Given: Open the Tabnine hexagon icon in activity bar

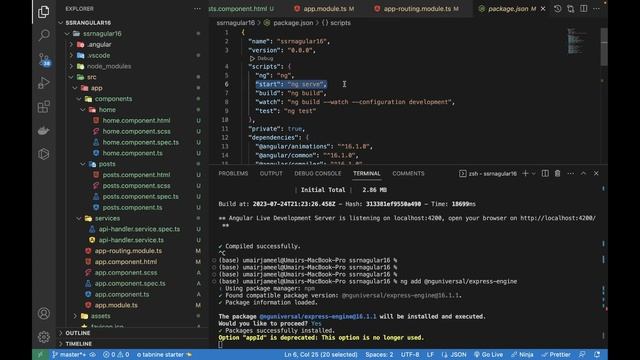Looking at the screenshot, I should [x=44, y=154].
